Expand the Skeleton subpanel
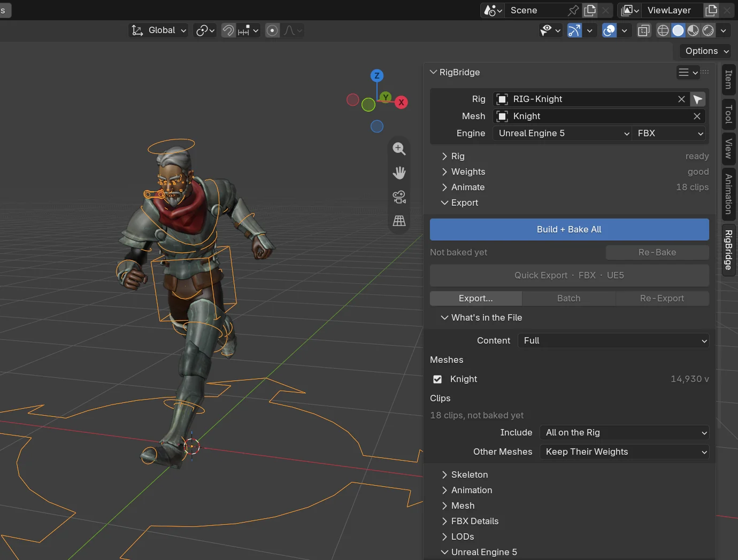Viewport: 738px width, 560px height. tap(464, 475)
